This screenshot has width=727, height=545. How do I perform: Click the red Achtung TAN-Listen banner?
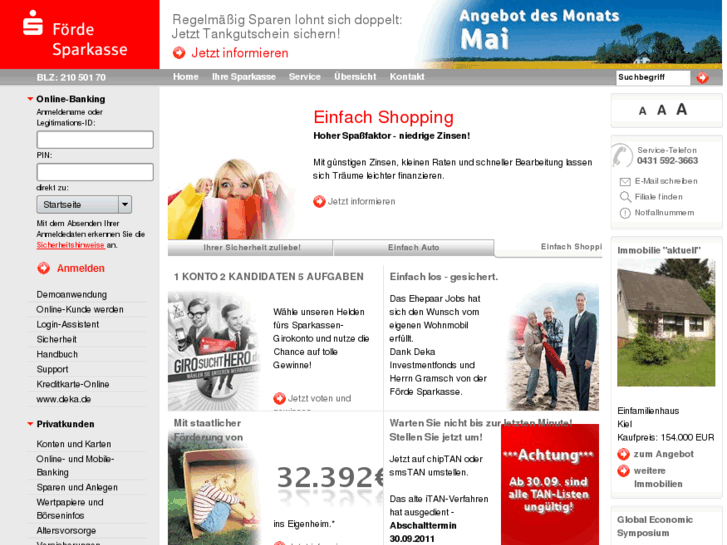549,484
